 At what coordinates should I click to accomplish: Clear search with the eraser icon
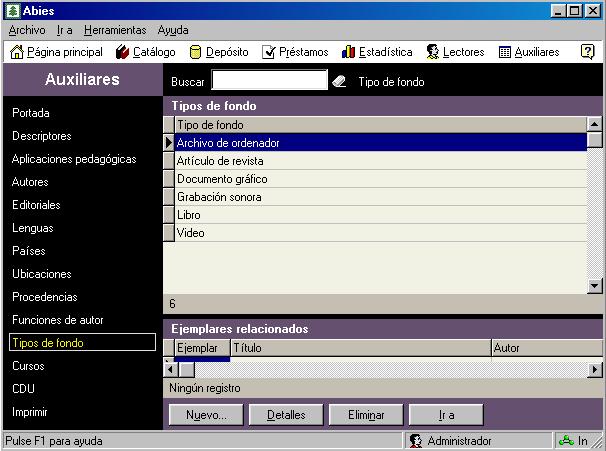pyautogui.click(x=340, y=81)
